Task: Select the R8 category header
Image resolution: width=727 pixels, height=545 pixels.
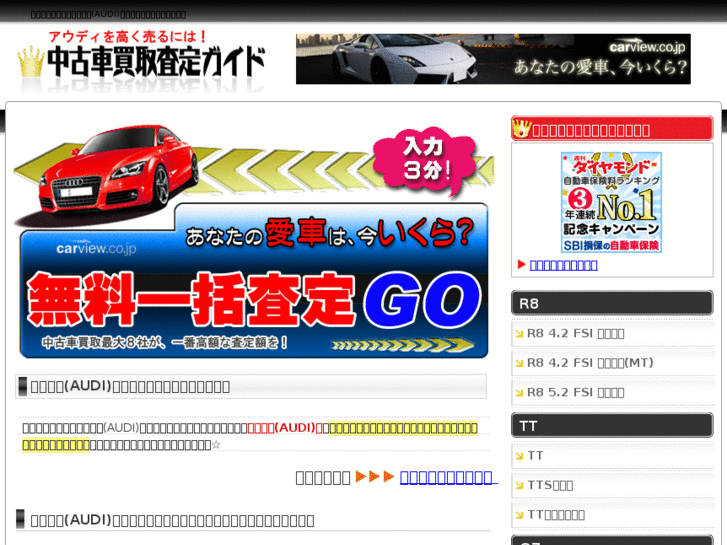Action: [612, 303]
